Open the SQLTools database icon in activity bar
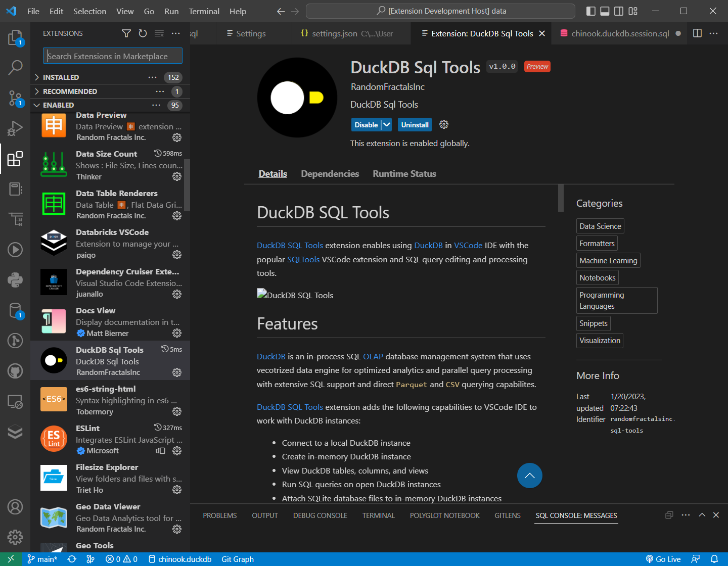The image size is (728, 566). [15, 310]
